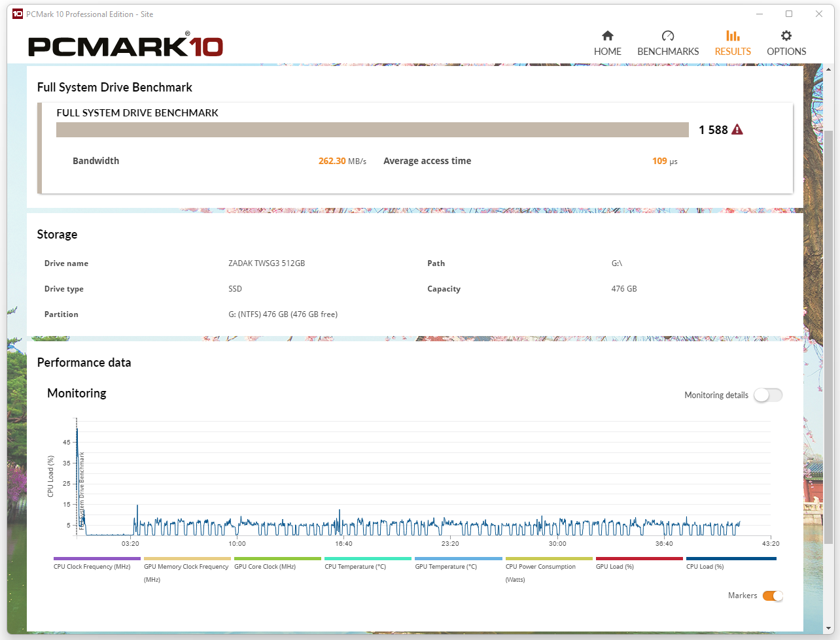Click the scrollbar up arrow
840x640 pixels.
click(x=829, y=69)
